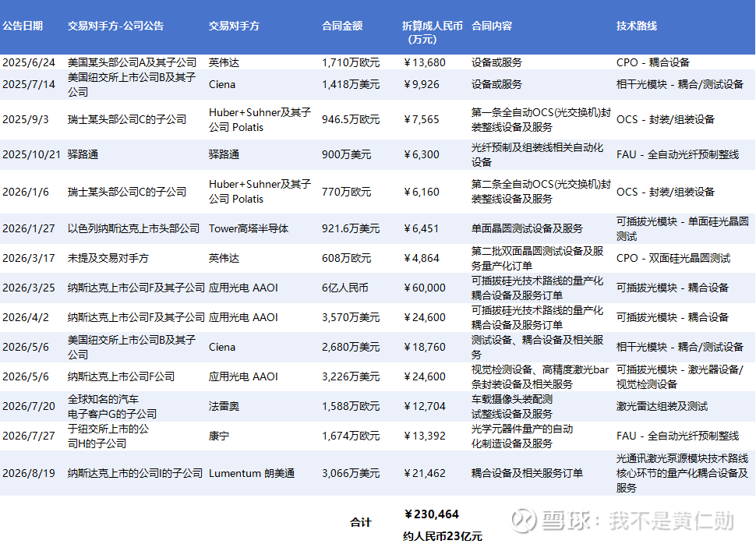Click the value ¥12,704

tap(424, 407)
